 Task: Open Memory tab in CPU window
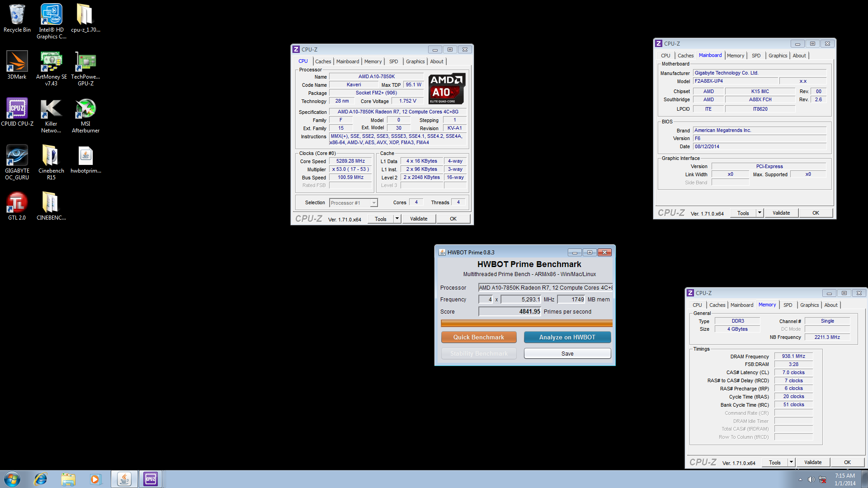coord(373,61)
